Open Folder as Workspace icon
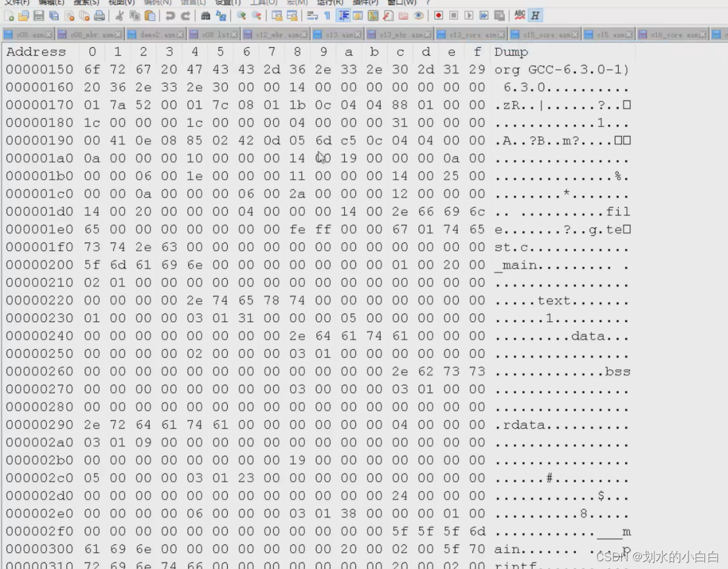The height and width of the screenshot is (569, 728). 403,16
